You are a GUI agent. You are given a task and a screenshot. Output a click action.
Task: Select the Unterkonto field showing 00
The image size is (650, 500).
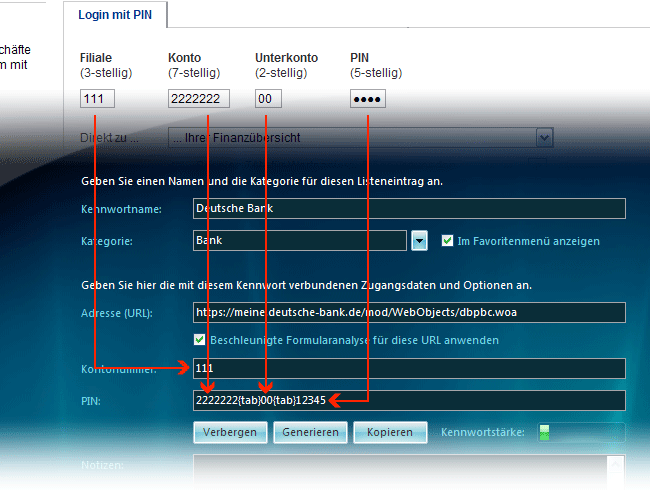(268, 99)
